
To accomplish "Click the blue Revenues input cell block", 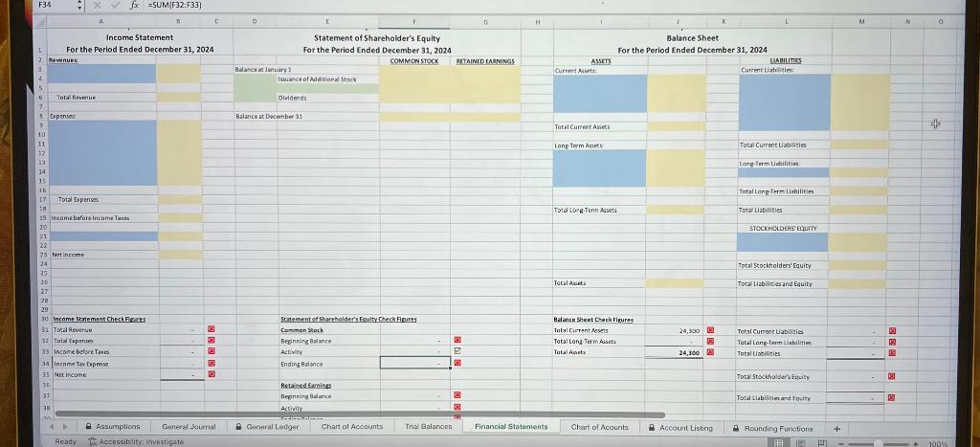I will [101, 74].
